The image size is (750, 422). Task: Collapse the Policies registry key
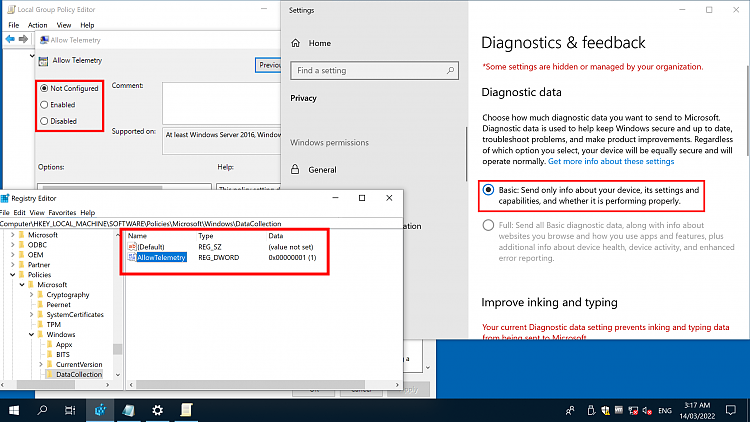(x=12, y=275)
